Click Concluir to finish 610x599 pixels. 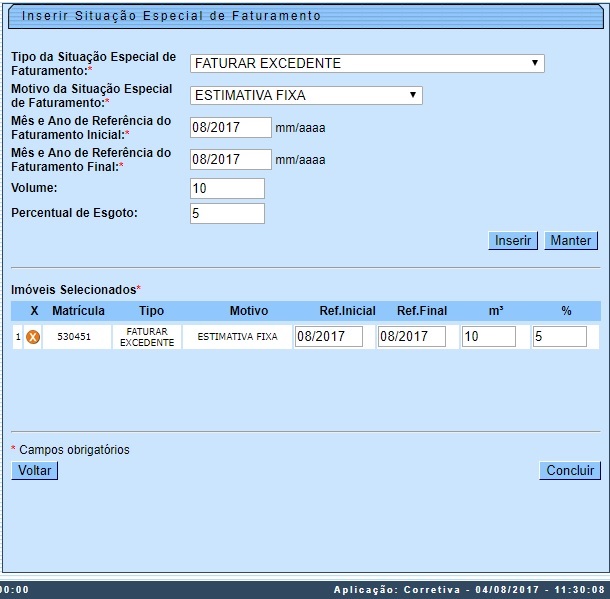click(x=570, y=471)
